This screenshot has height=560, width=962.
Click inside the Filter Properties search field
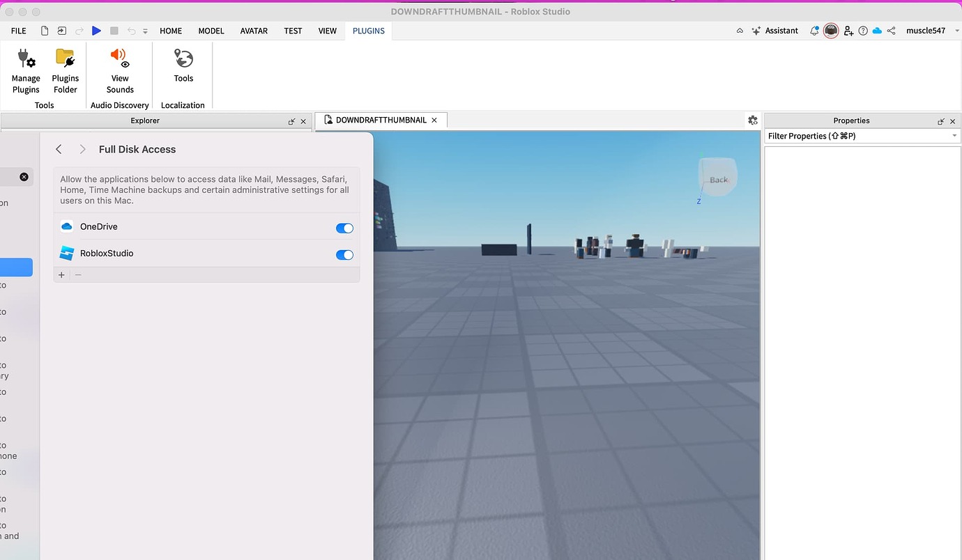click(850, 136)
